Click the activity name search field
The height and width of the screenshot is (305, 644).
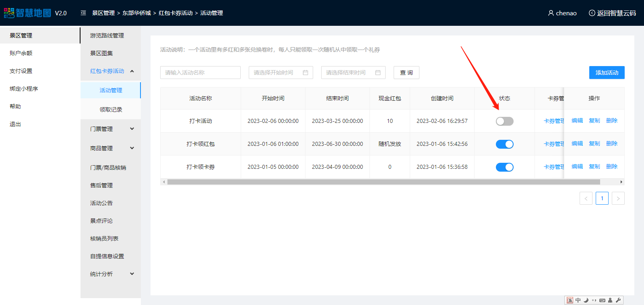(x=200, y=73)
